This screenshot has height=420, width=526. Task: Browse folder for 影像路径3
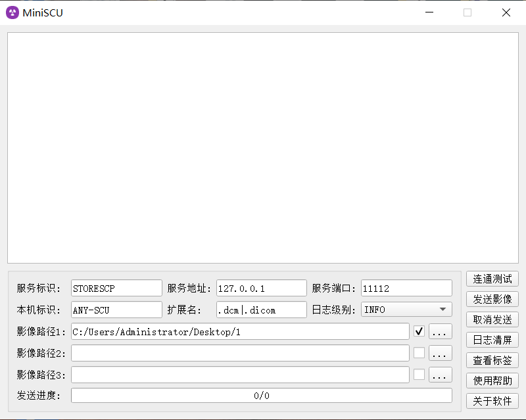pyautogui.click(x=441, y=375)
